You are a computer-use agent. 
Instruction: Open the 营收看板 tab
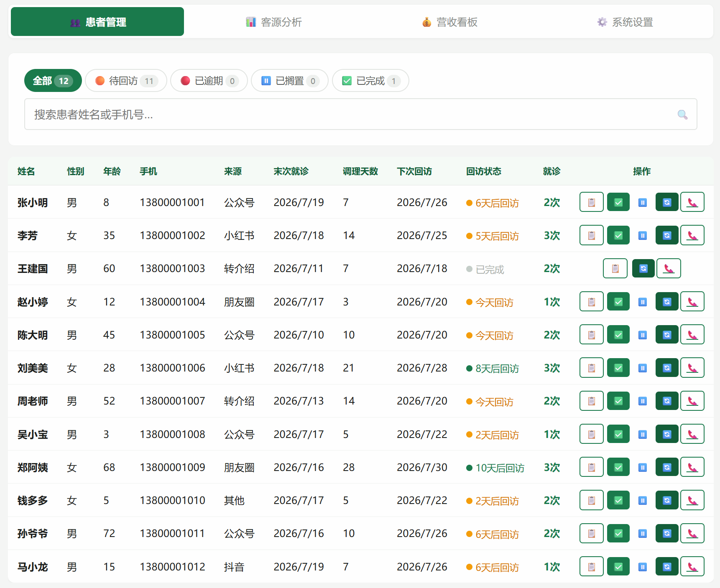[x=449, y=22]
